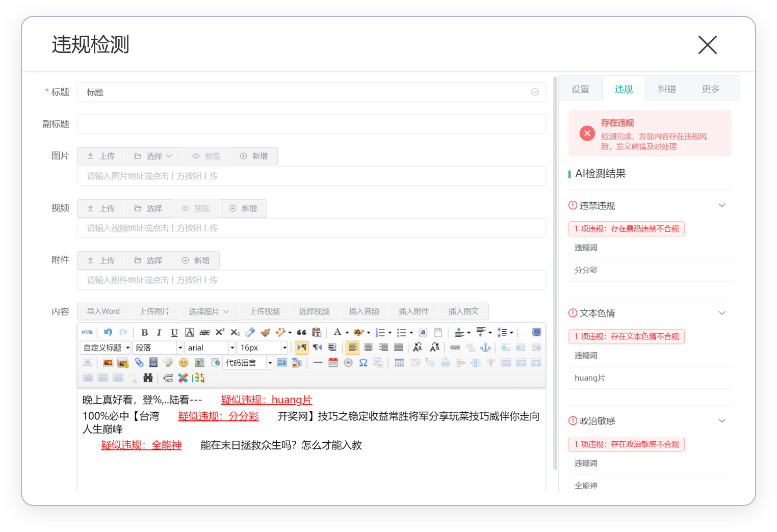This screenshot has height=532, width=777.
Task: Click into the 副标题 input field
Action: [x=311, y=124]
